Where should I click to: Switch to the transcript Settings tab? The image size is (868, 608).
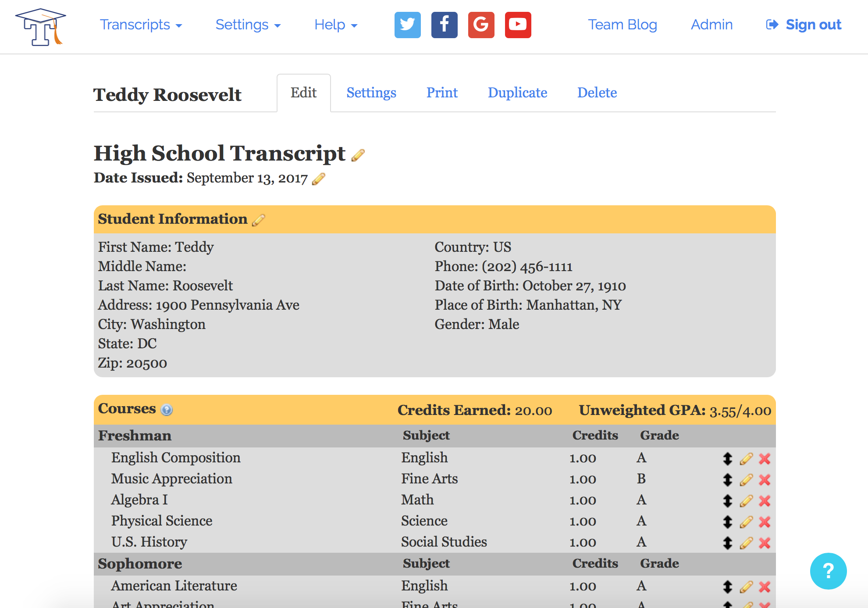371,93
